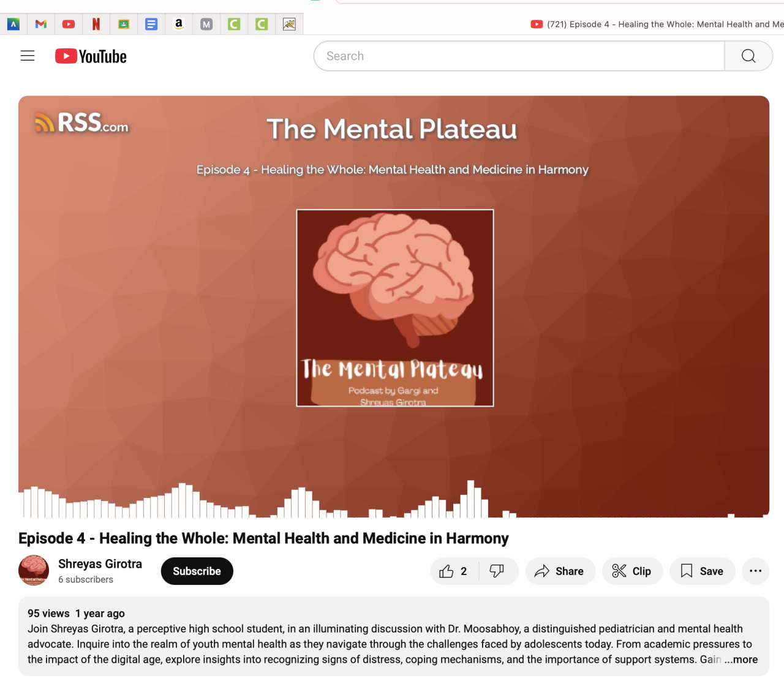The image size is (784, 678).
Task: Share this video
Action: pos(560,571)
